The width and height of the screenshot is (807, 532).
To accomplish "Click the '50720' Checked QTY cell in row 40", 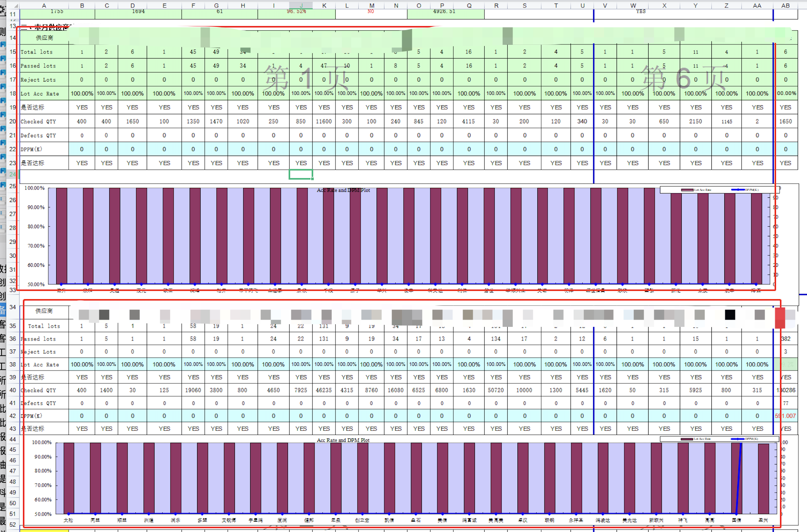I will pyautogui.click(x=496, y=390).
